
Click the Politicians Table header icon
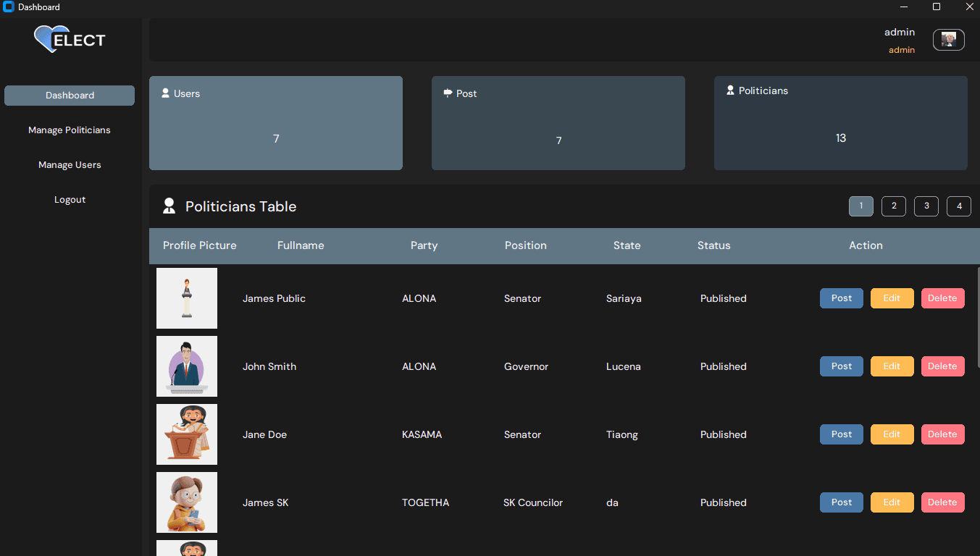pyautogui.click(x=169, y=206)
